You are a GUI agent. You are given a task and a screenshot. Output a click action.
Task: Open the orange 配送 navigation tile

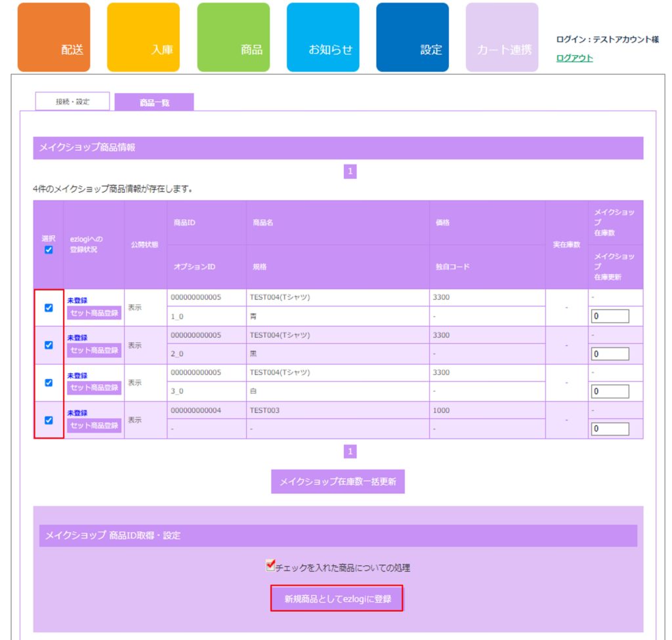[x=54, y=37]
